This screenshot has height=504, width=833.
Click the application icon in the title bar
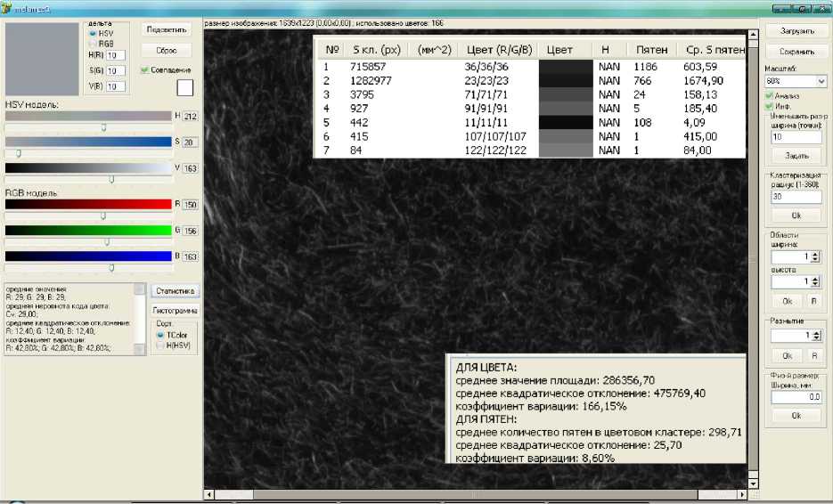(x=6, y=8)
